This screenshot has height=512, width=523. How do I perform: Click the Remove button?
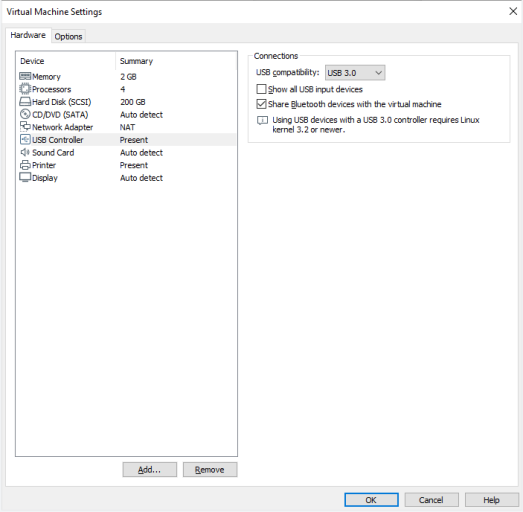[x=210, y=470]
